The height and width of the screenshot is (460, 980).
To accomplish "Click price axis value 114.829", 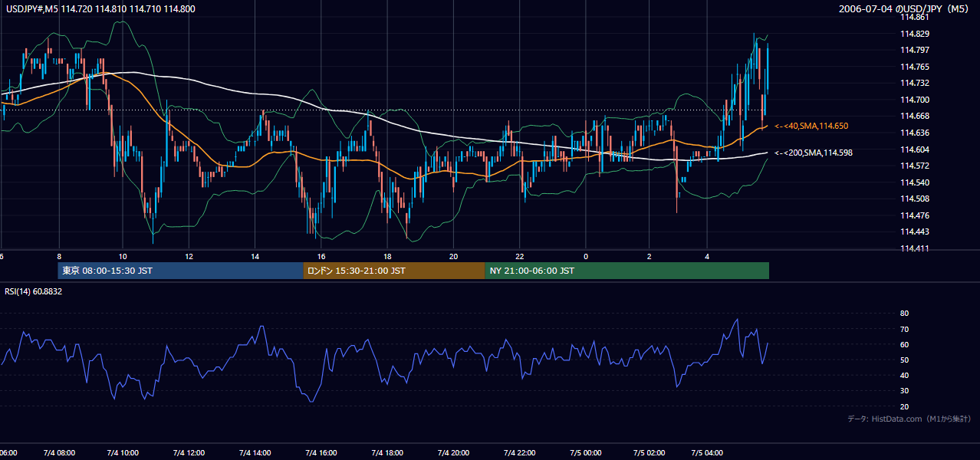I will click(915, 34).
